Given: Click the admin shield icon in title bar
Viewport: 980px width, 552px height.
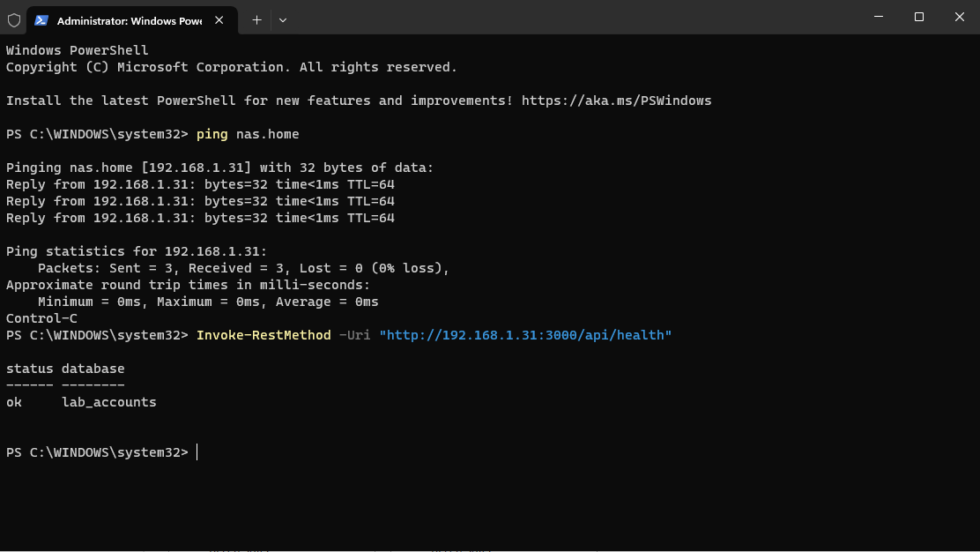Looking at the screenshot, I should point(14,20).
